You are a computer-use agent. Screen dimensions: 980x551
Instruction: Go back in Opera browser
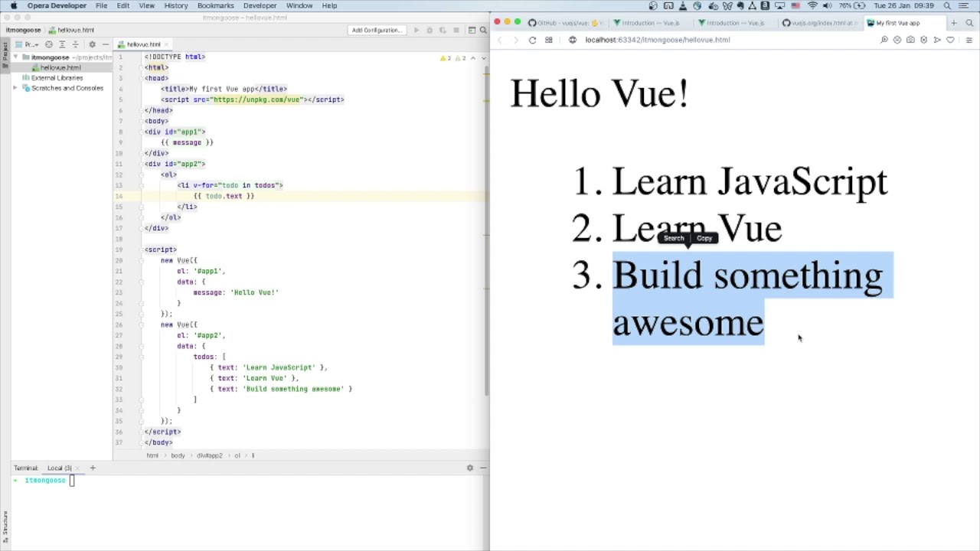click(x=500, y=40)
